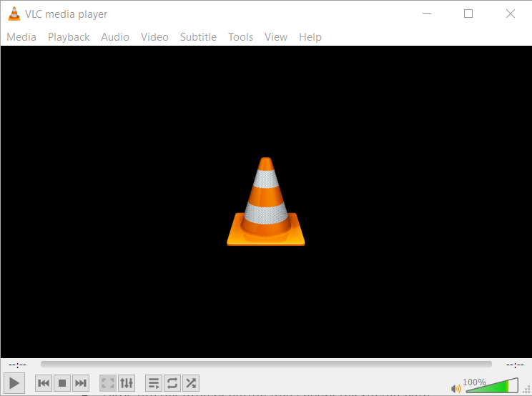Viewport: 532px width, 396px height.
Task: Click the elapsed time label
Action: pyautogui.click(x=17, y=365)
